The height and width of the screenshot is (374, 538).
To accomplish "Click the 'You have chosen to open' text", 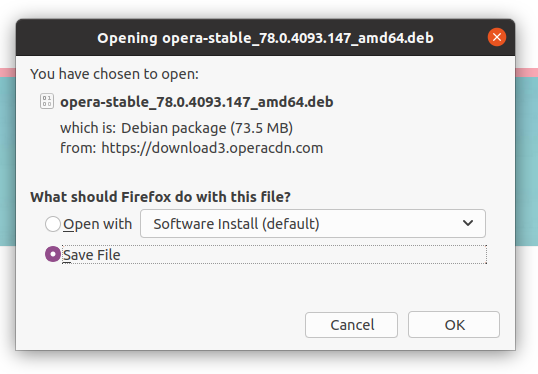I will (x=114, y=74).
